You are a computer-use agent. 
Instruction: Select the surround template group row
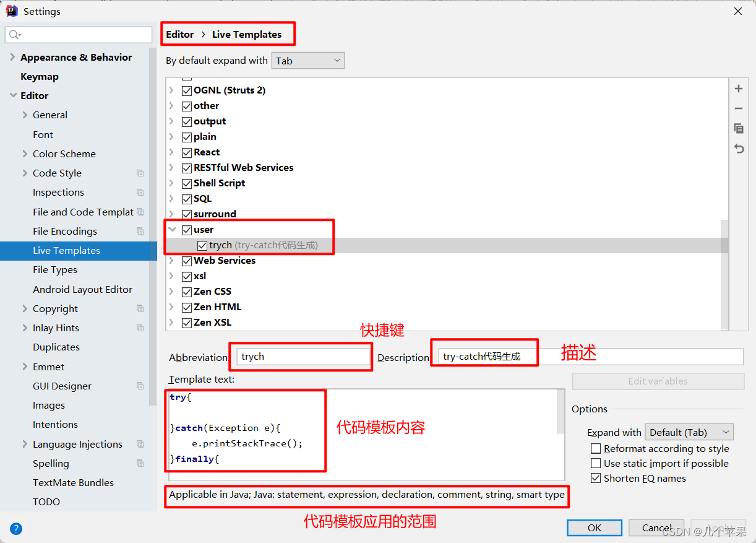[447, 214]
